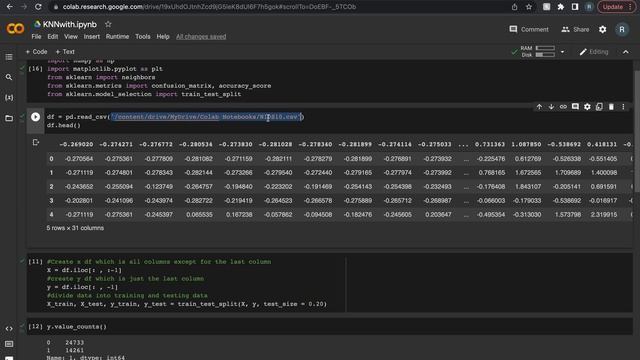Screen dimensions: 640x360
Task: Click the All changes saved link
Action: (201, 37)
